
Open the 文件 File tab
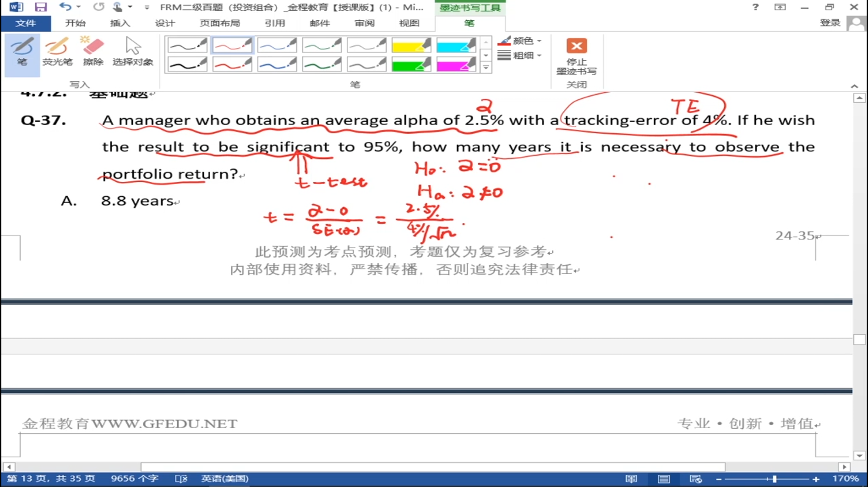pyautogui.click(x=26, y=23)
